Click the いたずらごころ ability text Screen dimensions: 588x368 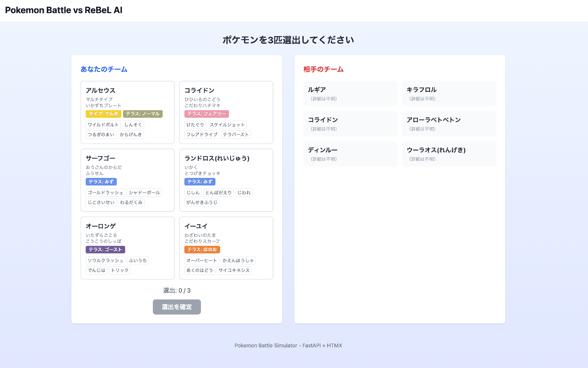(x=101, y=236)
